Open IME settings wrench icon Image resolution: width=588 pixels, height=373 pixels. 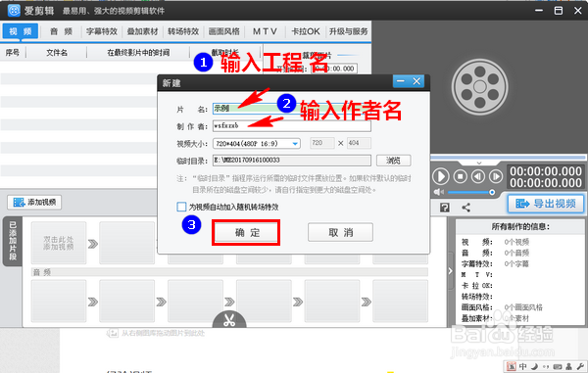pyautogui.click(x=580, y=366)
